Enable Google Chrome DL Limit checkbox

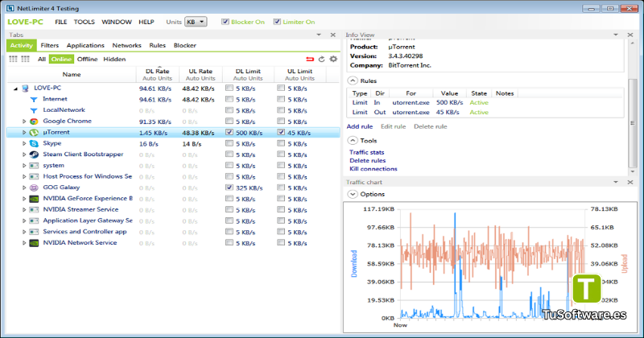[229, 122]
